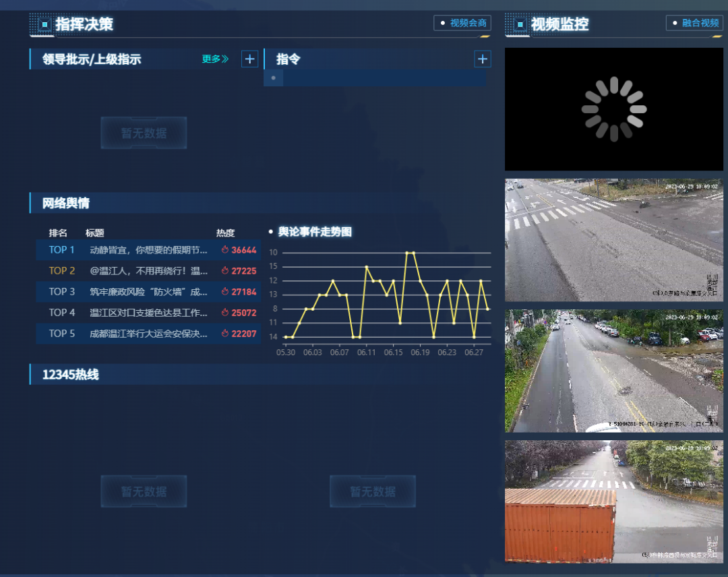Click the square icon beside 视频监控 title
This screenshot has height=577, width=728.
tap(520, 25)
